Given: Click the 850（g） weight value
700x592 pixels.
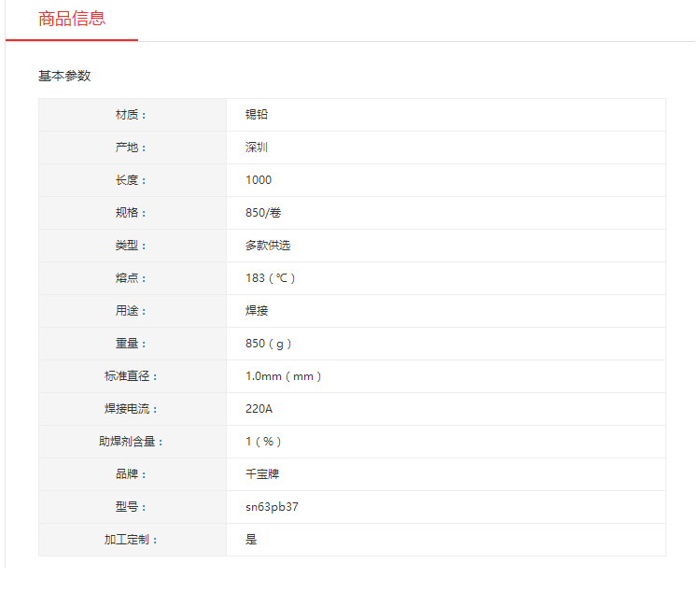Looking at the screenshot, I should point(269,344).
